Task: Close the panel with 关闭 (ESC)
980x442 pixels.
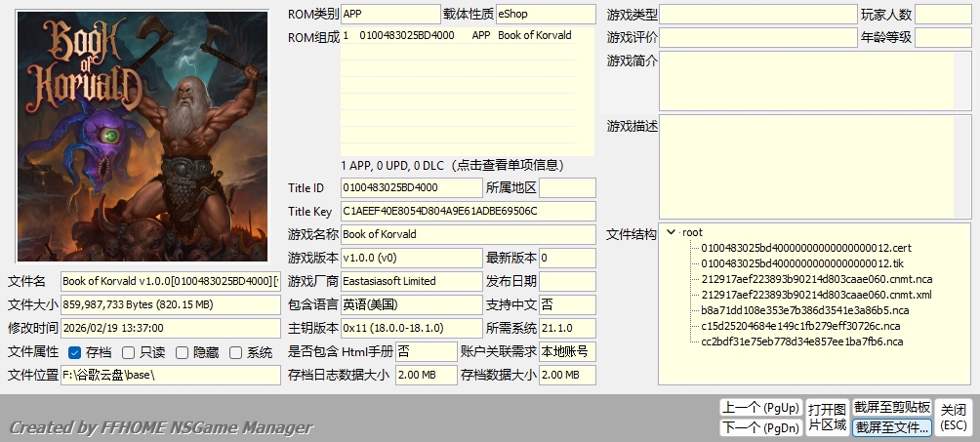Action: point(954,417)
